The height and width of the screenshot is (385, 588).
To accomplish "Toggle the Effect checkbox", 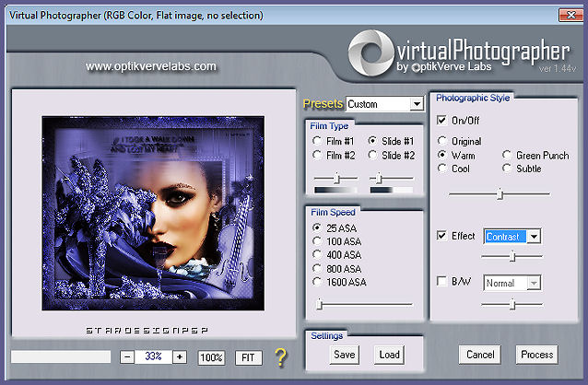I will tap(441, 236).
